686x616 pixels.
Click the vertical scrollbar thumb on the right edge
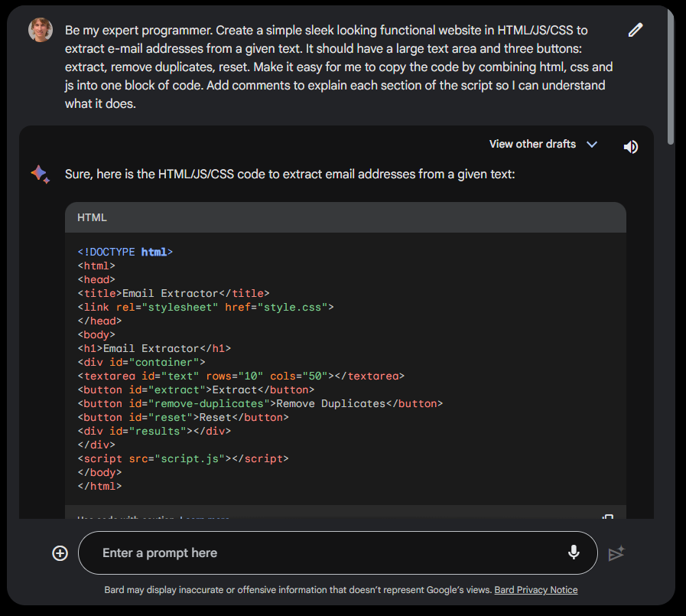pyautogui.click(x=671, y=77)
